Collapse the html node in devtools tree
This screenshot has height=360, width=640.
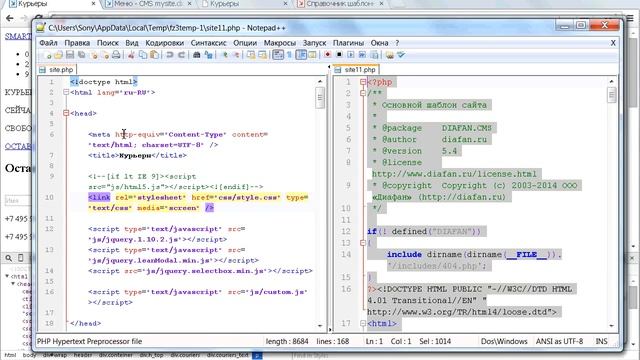[7, 276]
